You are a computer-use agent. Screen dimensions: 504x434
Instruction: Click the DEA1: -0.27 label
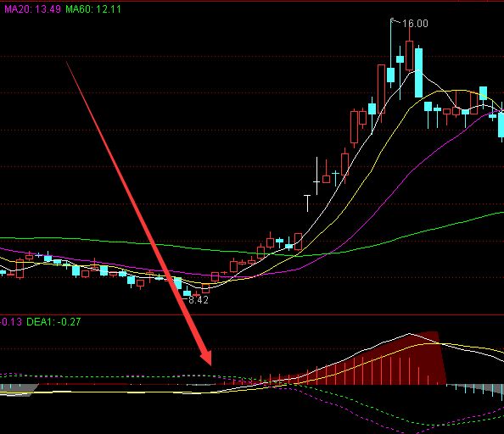53,321
